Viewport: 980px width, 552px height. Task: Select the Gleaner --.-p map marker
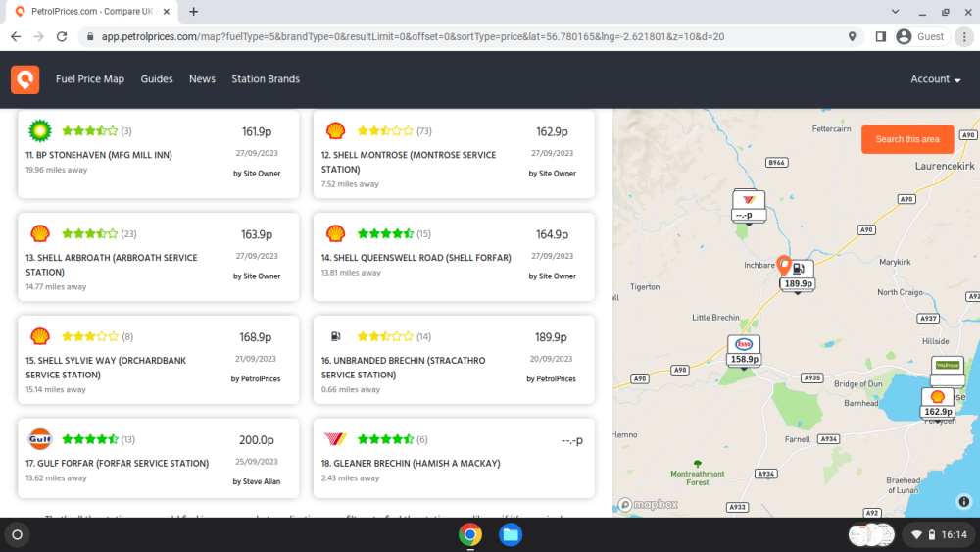[748, 206]
